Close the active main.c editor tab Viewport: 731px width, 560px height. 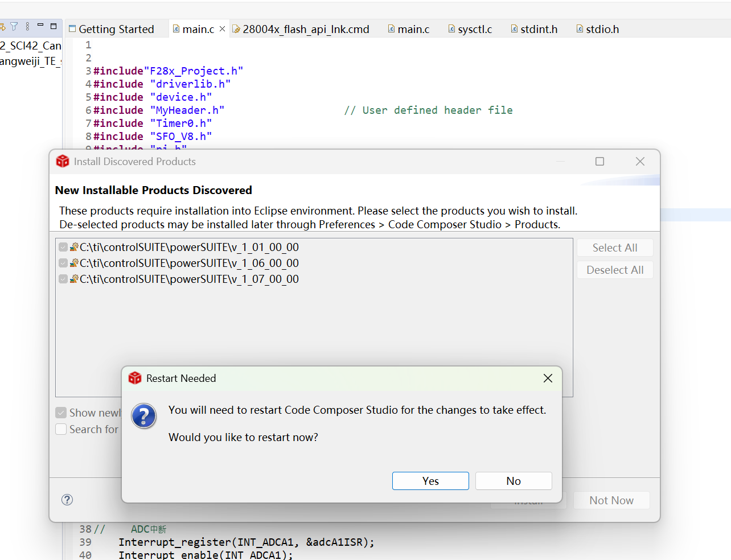click(x=222, y=29)
